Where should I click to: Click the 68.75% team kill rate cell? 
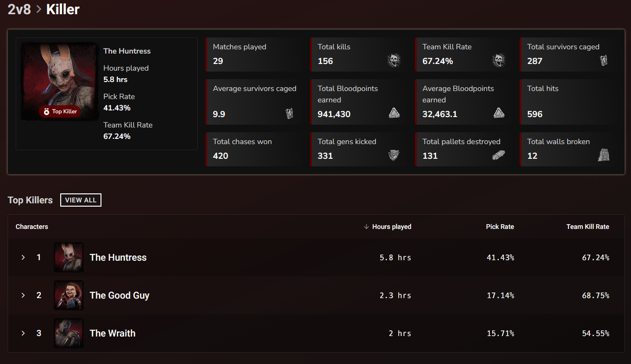(596, 295)
